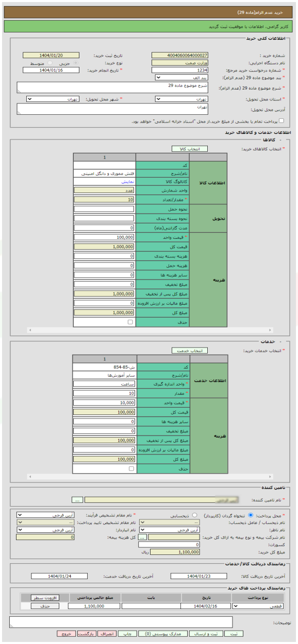Viewport: 298px width, 644px height.
Task: Open the استان محل تحویل province dropdown
Action: [x=181, y=99]
